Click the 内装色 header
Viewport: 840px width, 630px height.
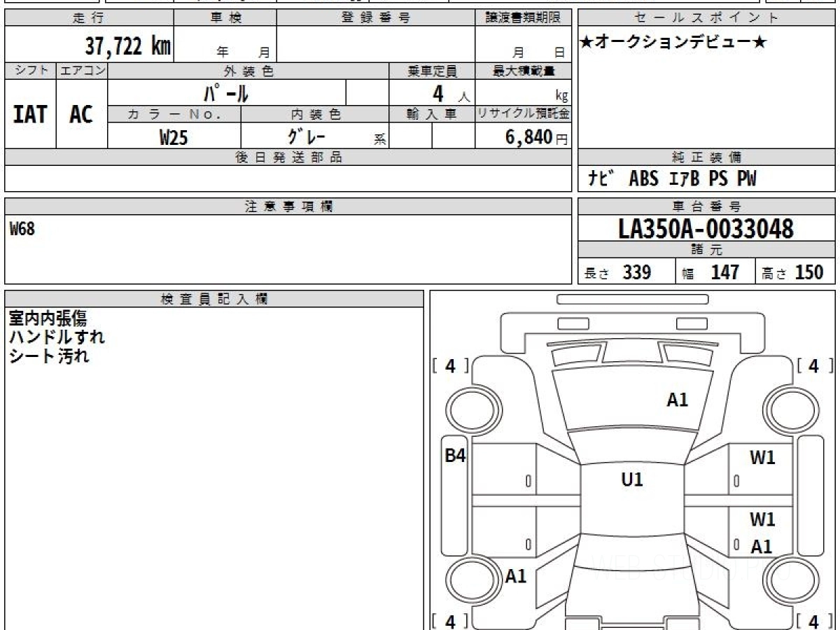[315, 114]
